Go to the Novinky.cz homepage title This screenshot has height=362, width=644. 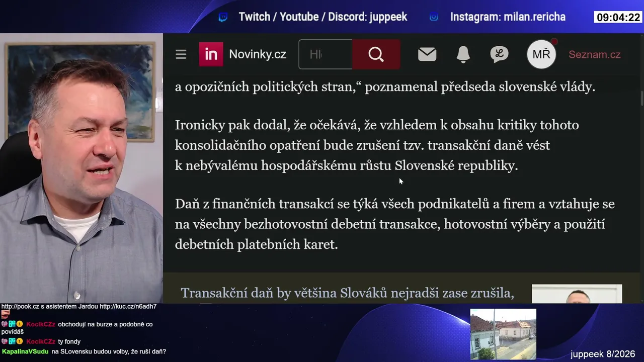point(258,54)
